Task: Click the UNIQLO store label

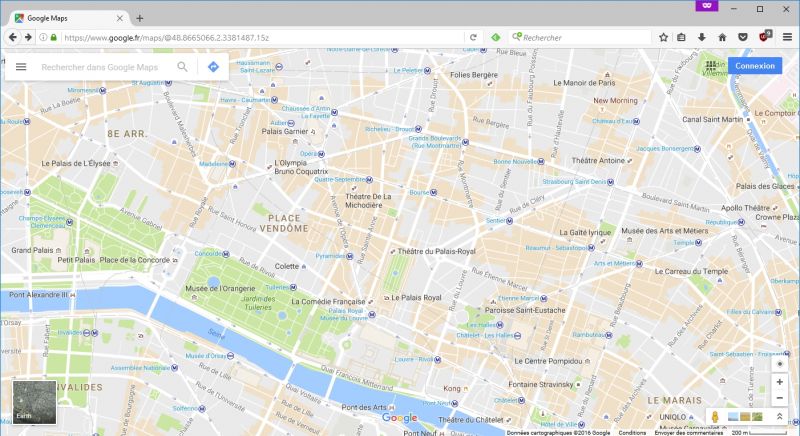Action: point(672,417)
